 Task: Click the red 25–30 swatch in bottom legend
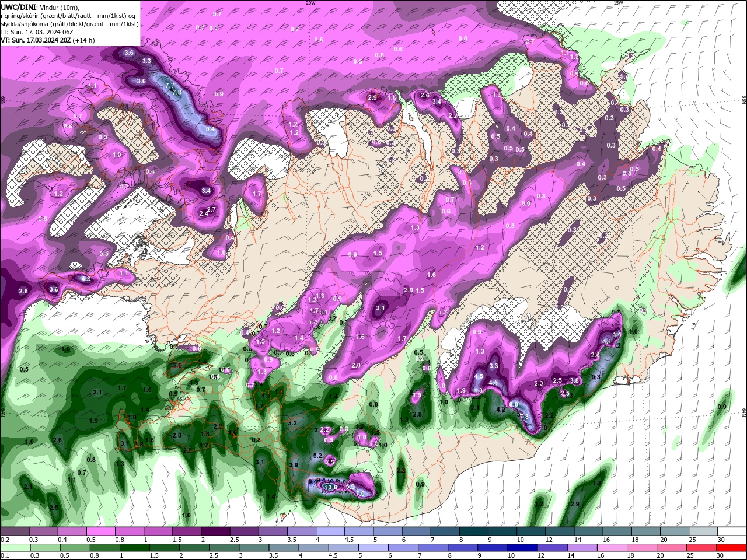[732, 548]
